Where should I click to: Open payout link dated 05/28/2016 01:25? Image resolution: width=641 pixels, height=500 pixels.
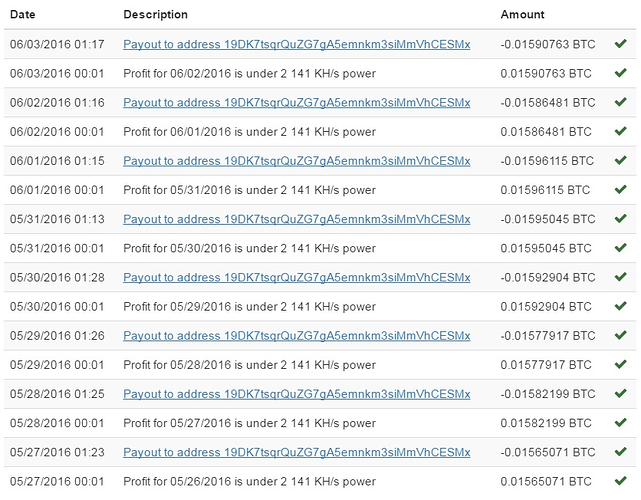(296, 394)
